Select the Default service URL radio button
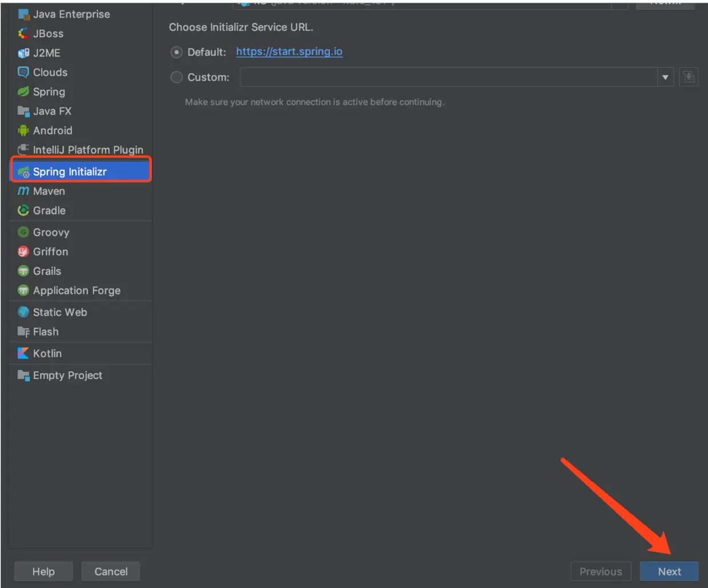Screen dimensions: 708x588 point(176,52)
